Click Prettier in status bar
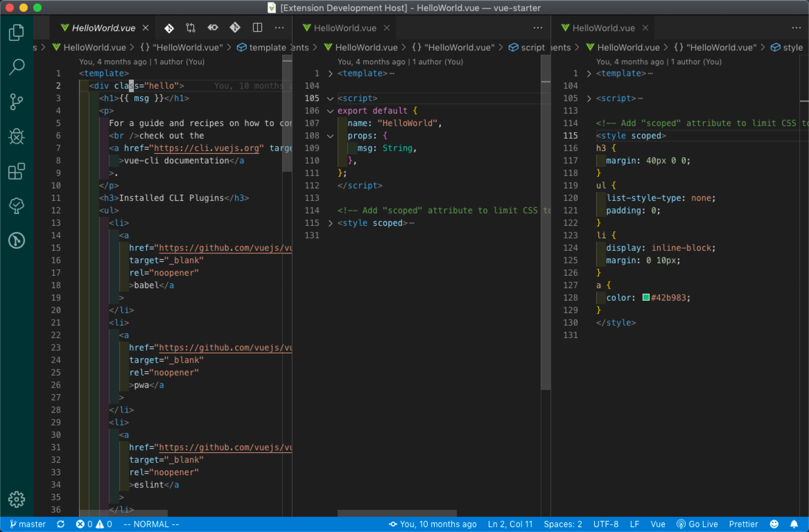Image resolution: width=809 pixels, height=532 pixels. [x=743, y=524]
